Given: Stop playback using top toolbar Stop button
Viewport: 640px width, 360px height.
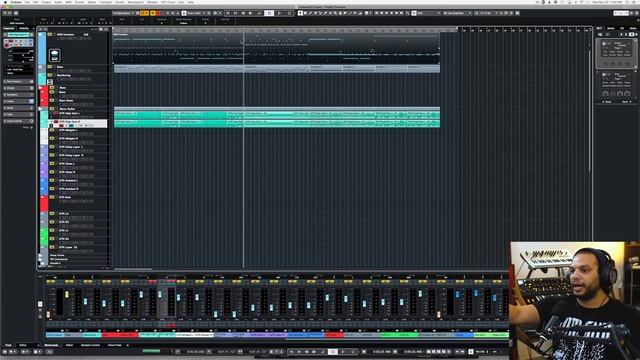Looking at the screenshot, I should click(270, 13).
